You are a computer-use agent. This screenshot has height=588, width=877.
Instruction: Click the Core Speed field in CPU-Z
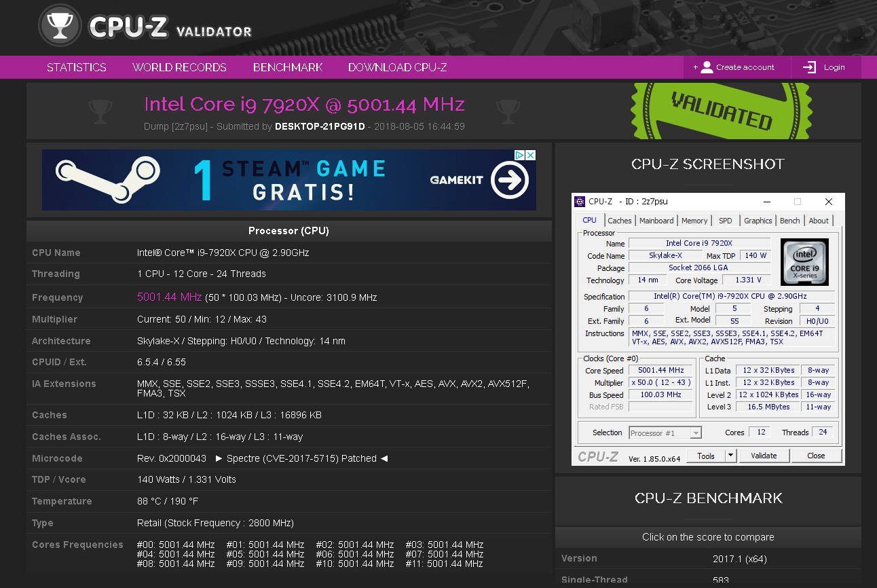pos(660,370)
